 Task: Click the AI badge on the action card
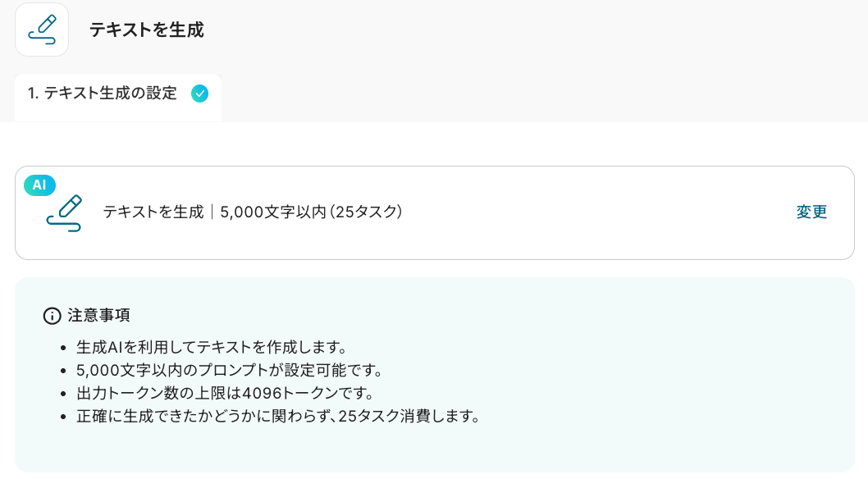39,185
